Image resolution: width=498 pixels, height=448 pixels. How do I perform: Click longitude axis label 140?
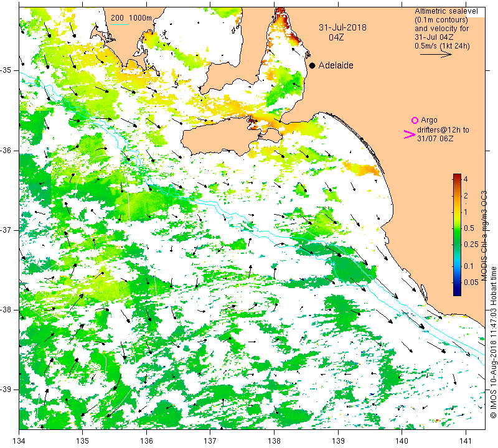pyautogui.click(x=402, y=441)
